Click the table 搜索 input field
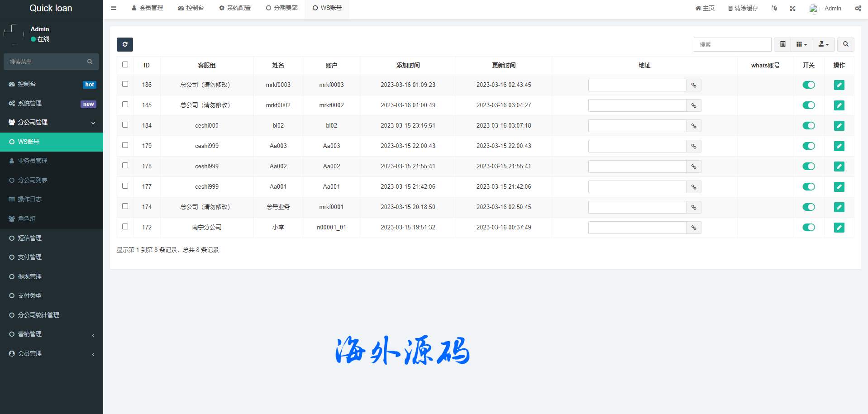Image resolution: width=868 pixels, height=414 pixels. point(732,44)
